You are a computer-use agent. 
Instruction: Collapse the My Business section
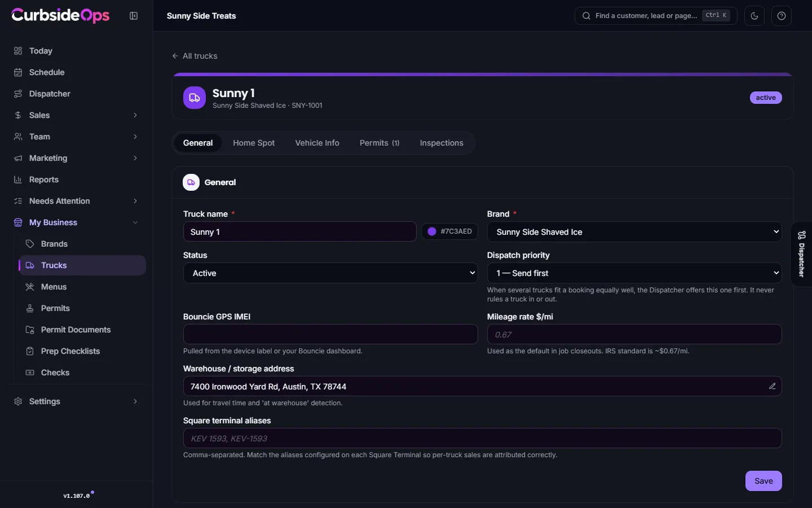click(x=76, y=222)
